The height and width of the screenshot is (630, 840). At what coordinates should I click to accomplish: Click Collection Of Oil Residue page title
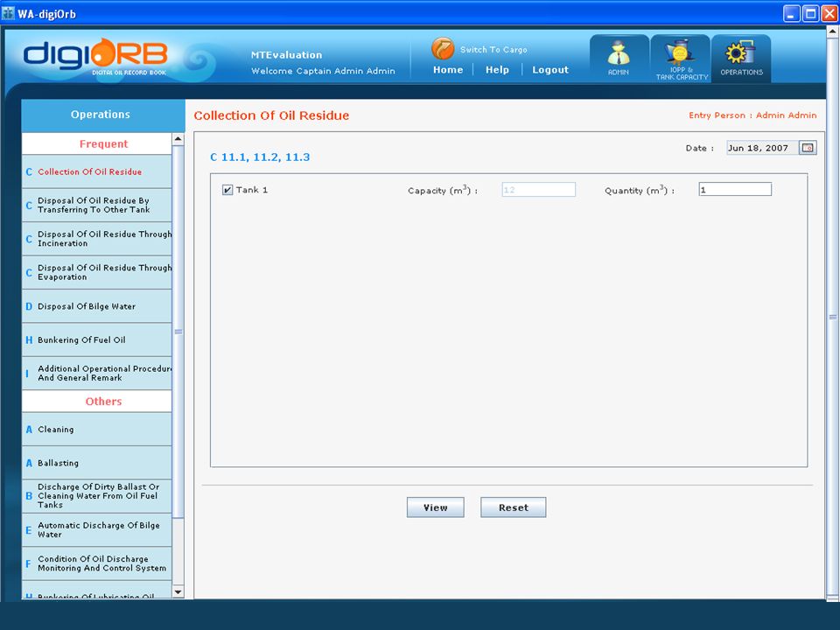271,115
